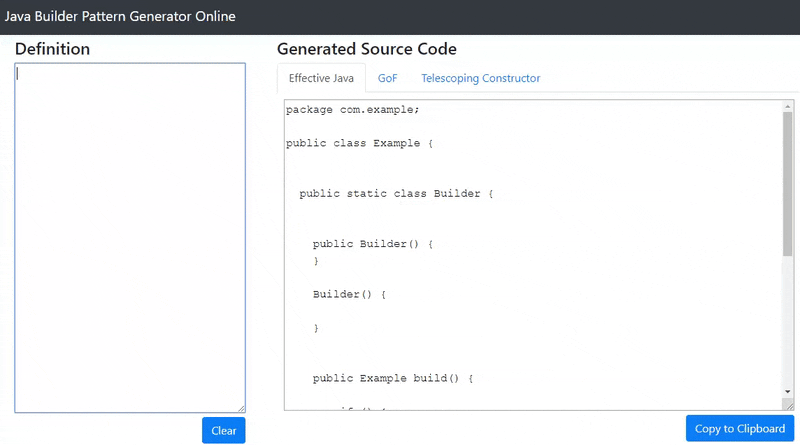Click the generated code resize handle
800x445 pixels.
click(x=789, y=405)
